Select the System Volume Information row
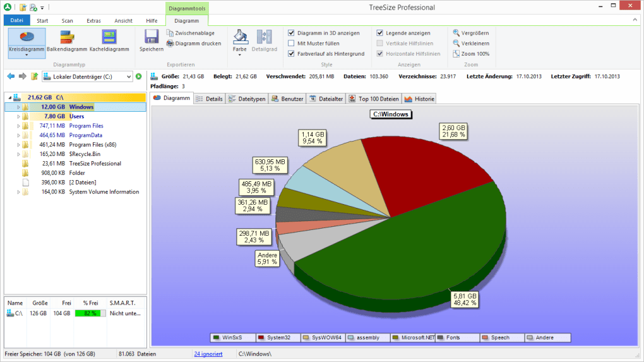The height and width of the screenshot is (362, 644). click(75, 192)
